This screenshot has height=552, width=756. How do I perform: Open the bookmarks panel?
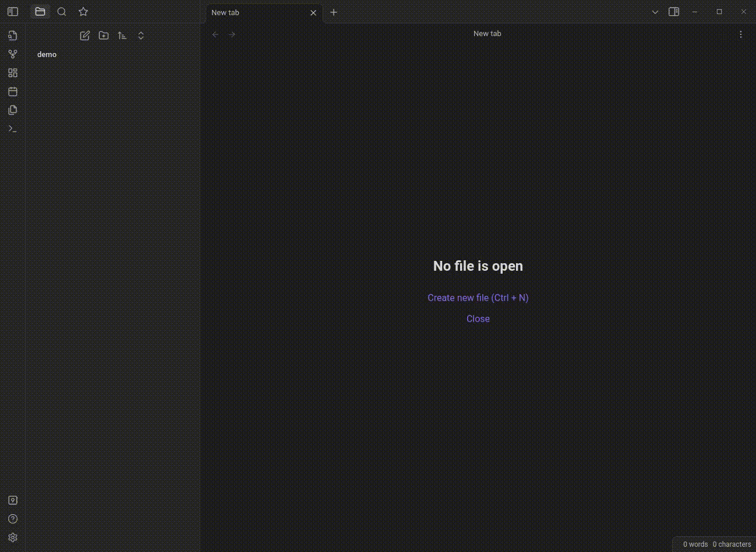point(83,12)
